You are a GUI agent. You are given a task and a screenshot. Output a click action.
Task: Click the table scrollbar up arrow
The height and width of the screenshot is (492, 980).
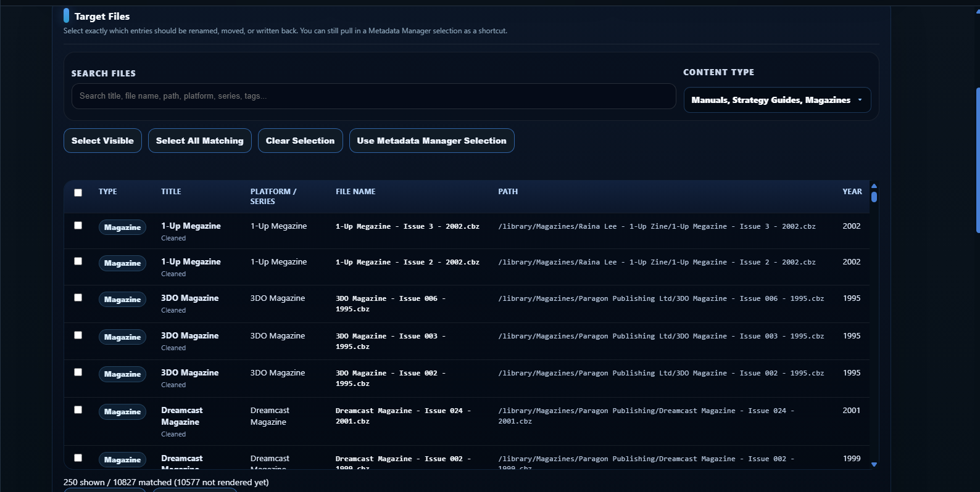(x=874, y=186)
